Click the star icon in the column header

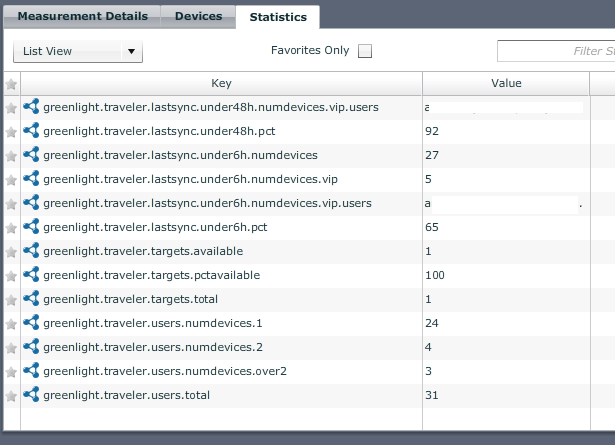(x=11, y=84)
